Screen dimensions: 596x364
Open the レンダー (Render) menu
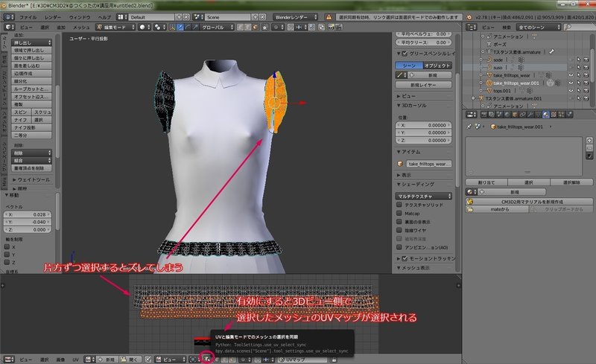[52, 17]
